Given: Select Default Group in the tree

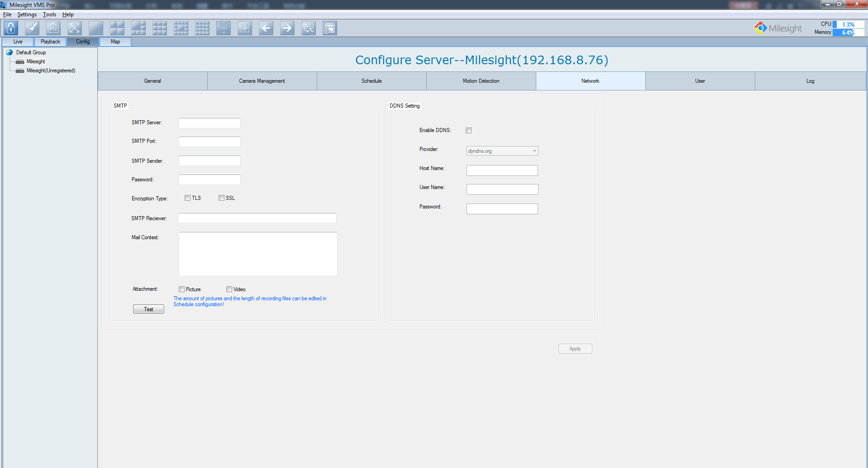Looking at the screenshot, I should [x=31, y=52].
